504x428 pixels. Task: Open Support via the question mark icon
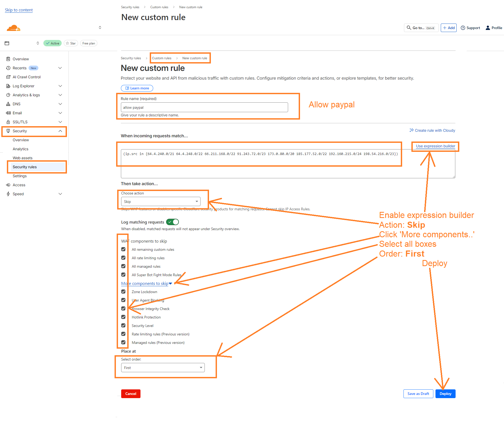coord(463,28)
